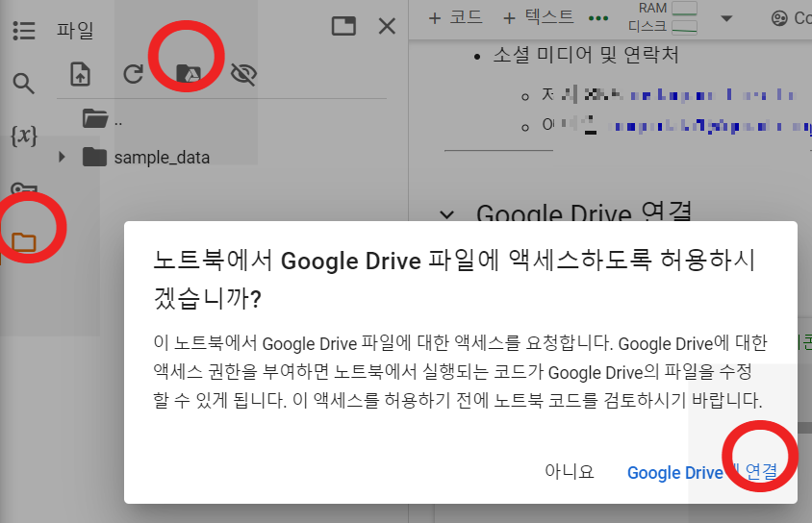The image size is (812, 523).
Task: Upload a file to session storage
Action: click(80, 74)
